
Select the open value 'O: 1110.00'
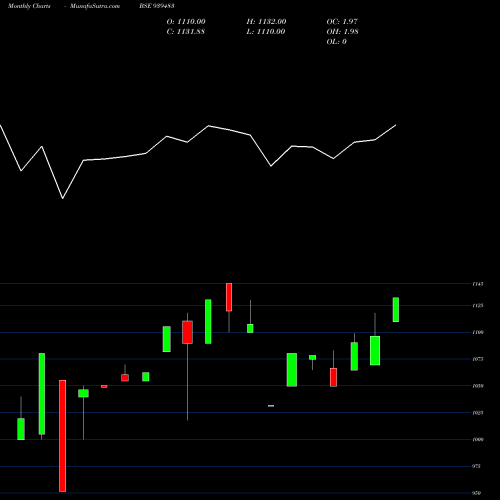[x=186, y=22]
